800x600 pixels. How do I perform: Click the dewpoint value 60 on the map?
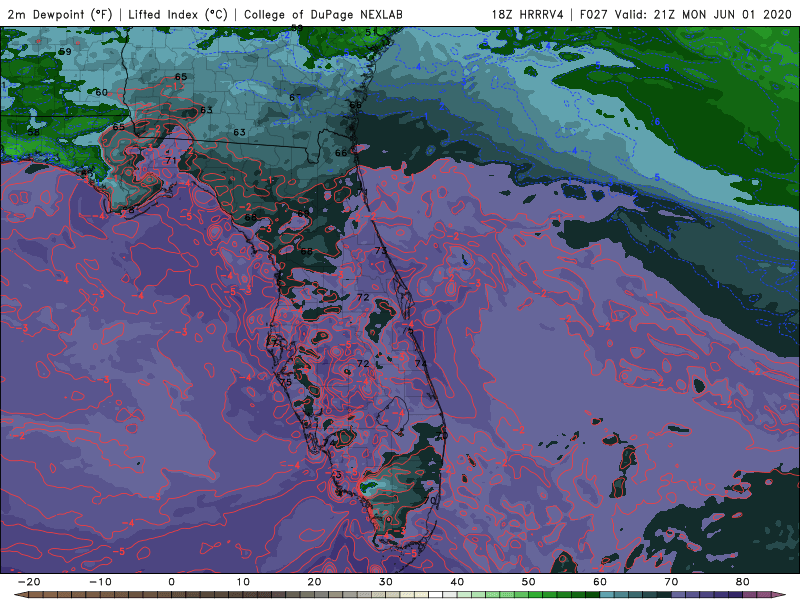(x=102, y=92)
